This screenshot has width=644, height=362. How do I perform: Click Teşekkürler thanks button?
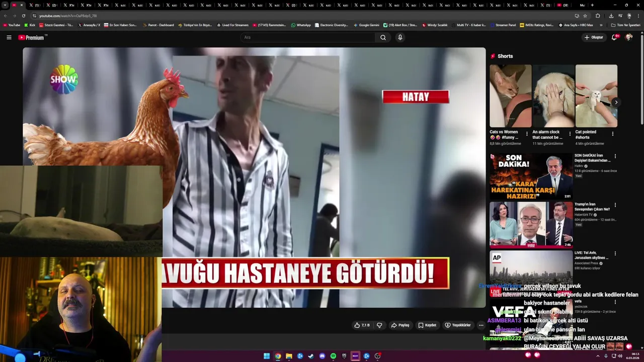click(457, 325)
